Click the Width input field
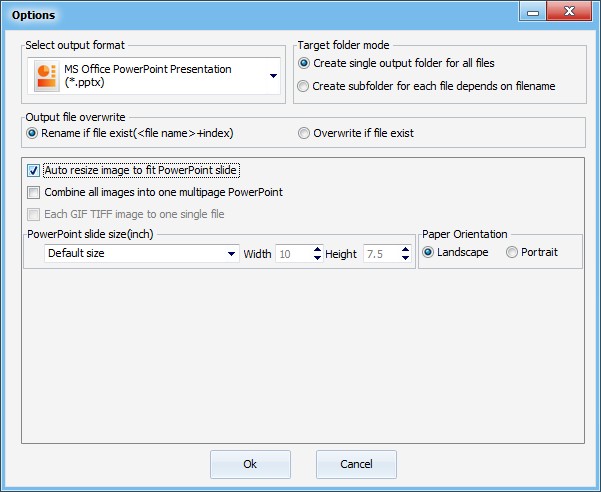This screenshot has width=601, height=492. click(292, 254)
